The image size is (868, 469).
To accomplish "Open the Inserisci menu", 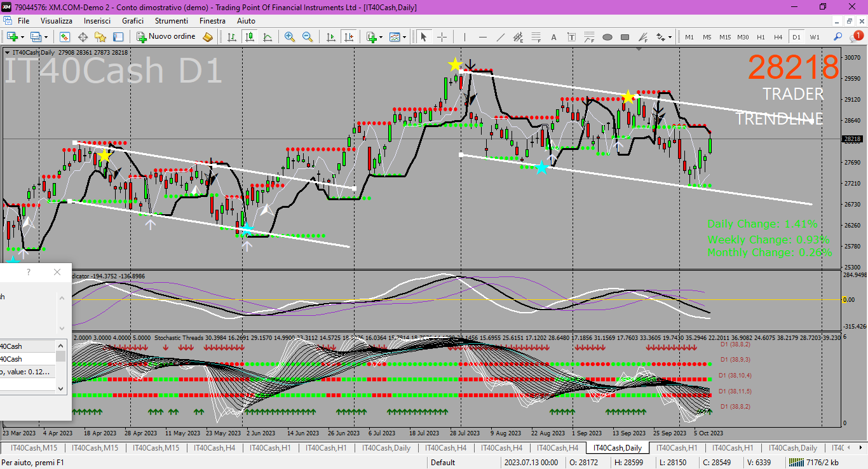I will [x=97, y=21].
